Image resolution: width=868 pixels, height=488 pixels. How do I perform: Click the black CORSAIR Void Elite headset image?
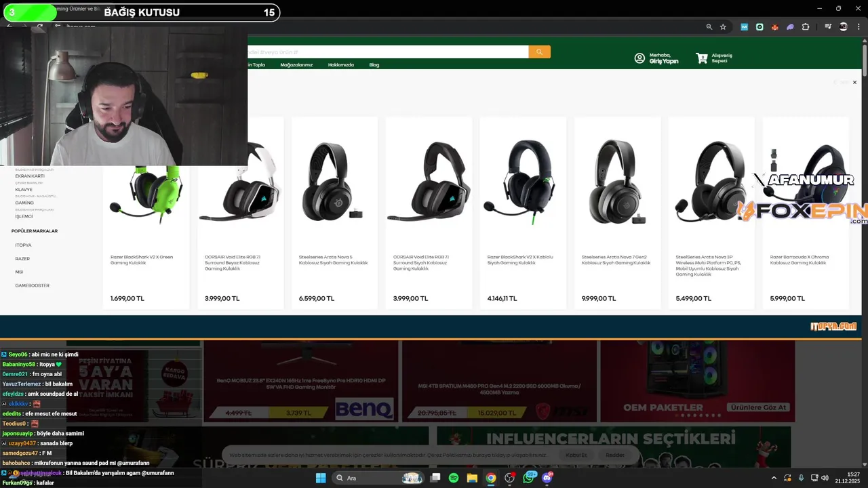tap(429, 182)
